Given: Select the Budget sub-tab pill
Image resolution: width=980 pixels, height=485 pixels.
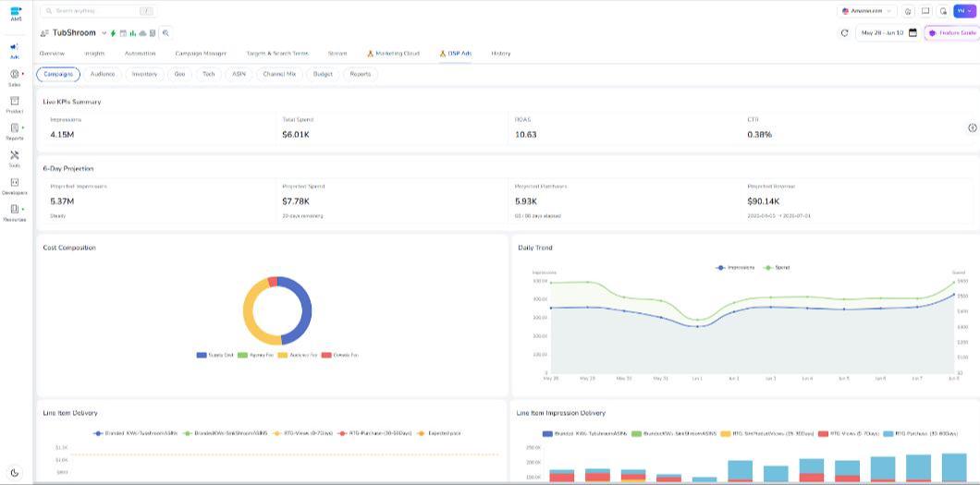Looking at the screenshot, I should (x=324, y=74).
